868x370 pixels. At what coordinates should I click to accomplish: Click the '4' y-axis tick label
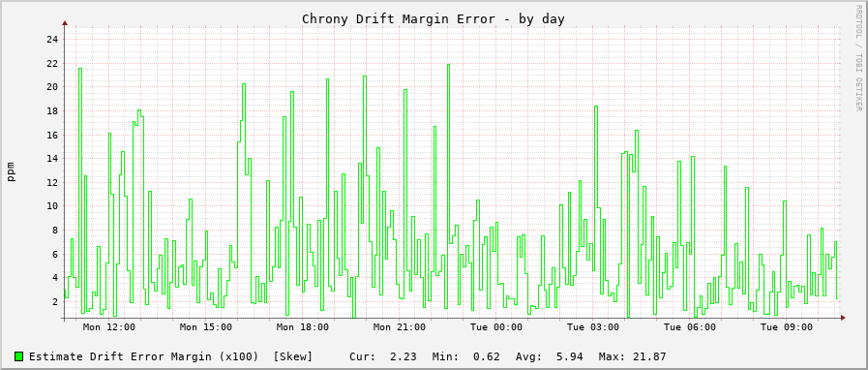pyautogui.click(x=55, y=278)
